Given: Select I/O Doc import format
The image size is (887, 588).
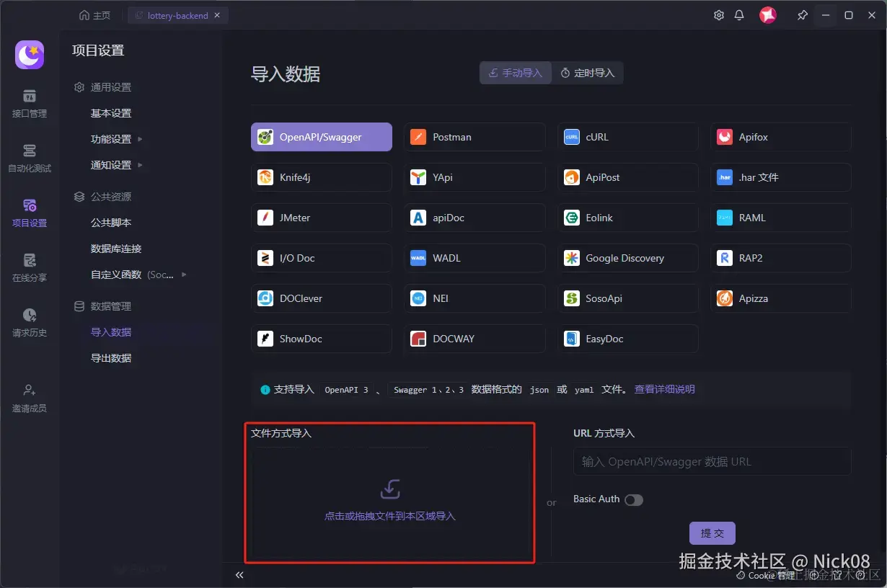Looking at the screenshot, I should (x=322, y=258).
